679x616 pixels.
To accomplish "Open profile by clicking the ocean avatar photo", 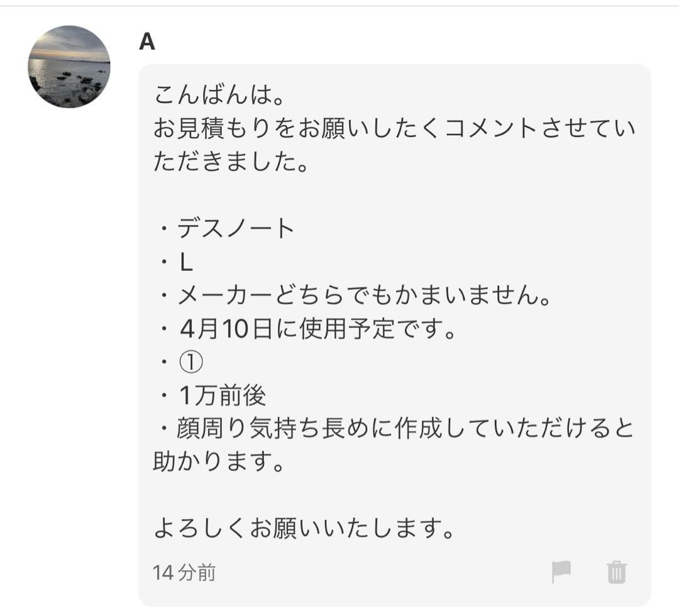I will pyautogui.click(x=69, y=66).
